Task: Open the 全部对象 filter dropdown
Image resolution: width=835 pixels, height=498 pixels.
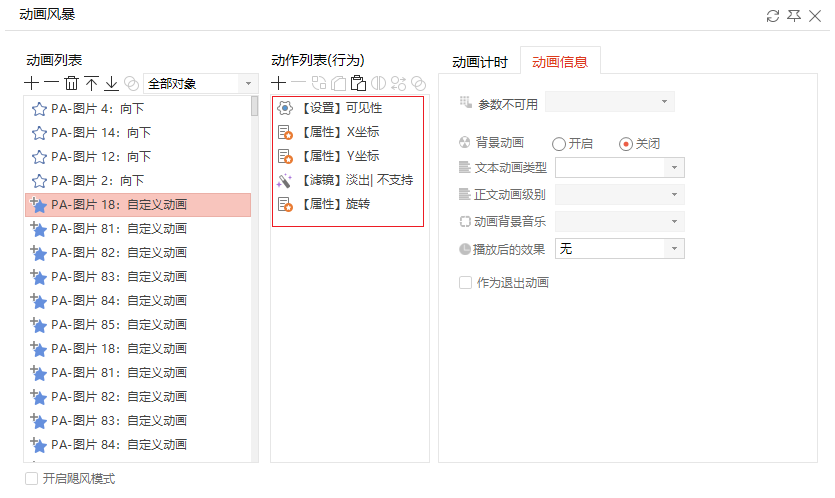Action: (201, 84)
